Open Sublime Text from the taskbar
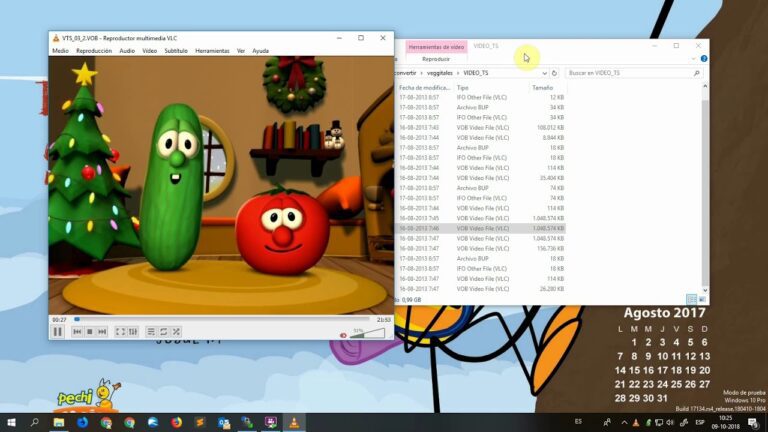Viewport: 768px width, 432px height. pyautogui.click(x=200, y=422)
